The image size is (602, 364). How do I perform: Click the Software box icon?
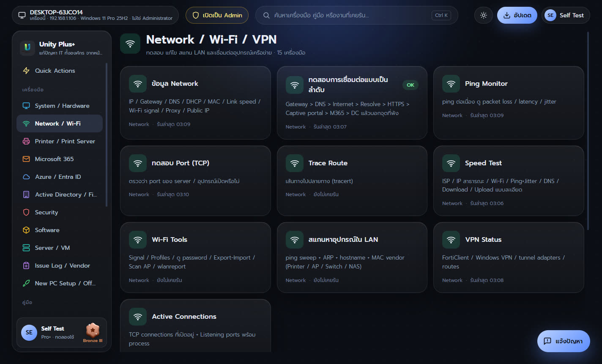tap(26, 230)
